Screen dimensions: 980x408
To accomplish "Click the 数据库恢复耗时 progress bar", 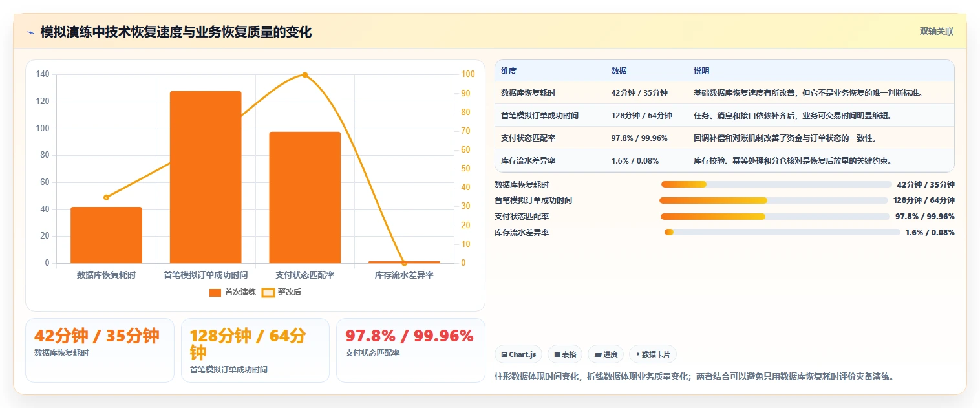I will click(776, 184).
